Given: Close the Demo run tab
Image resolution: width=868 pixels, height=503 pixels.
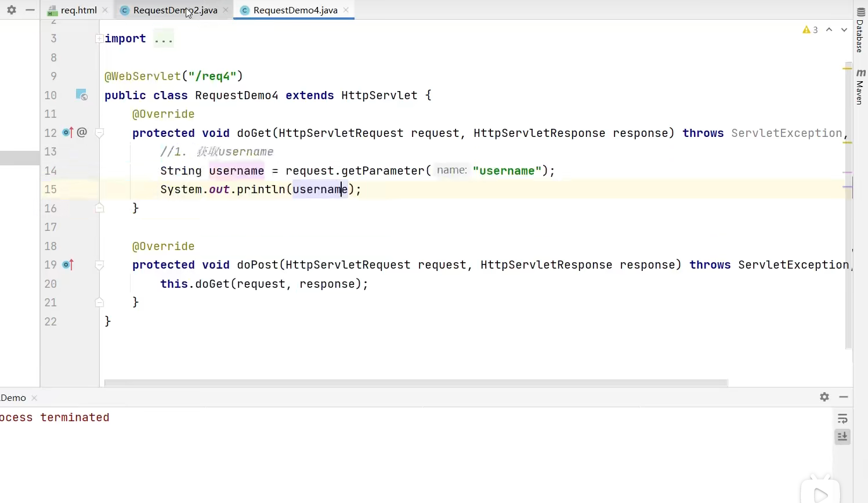Looking at the screenshot, I should click(34, 398).
